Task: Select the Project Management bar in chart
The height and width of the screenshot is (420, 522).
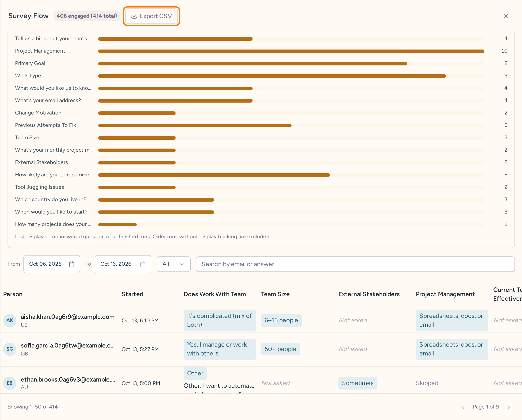Action: 291,51
